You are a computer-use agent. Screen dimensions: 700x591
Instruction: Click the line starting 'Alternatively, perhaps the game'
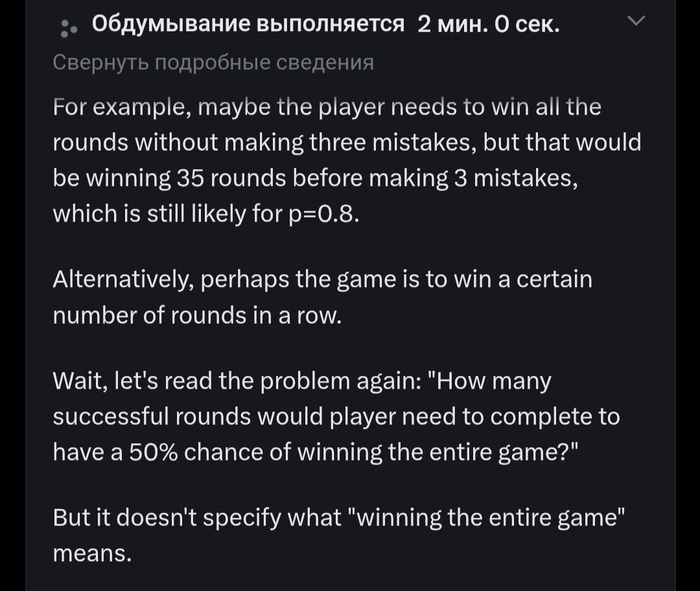(322, 280)
